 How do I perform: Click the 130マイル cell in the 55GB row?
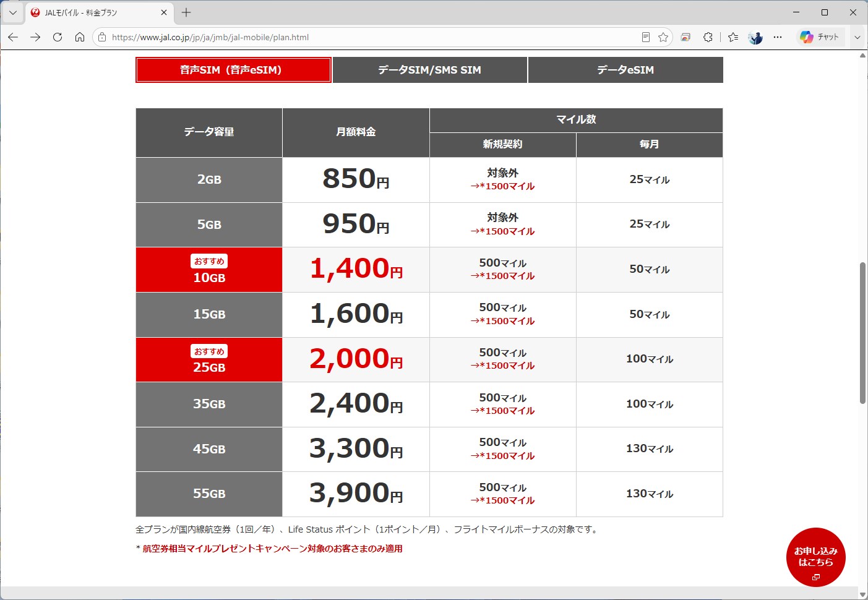coord(650,494)
